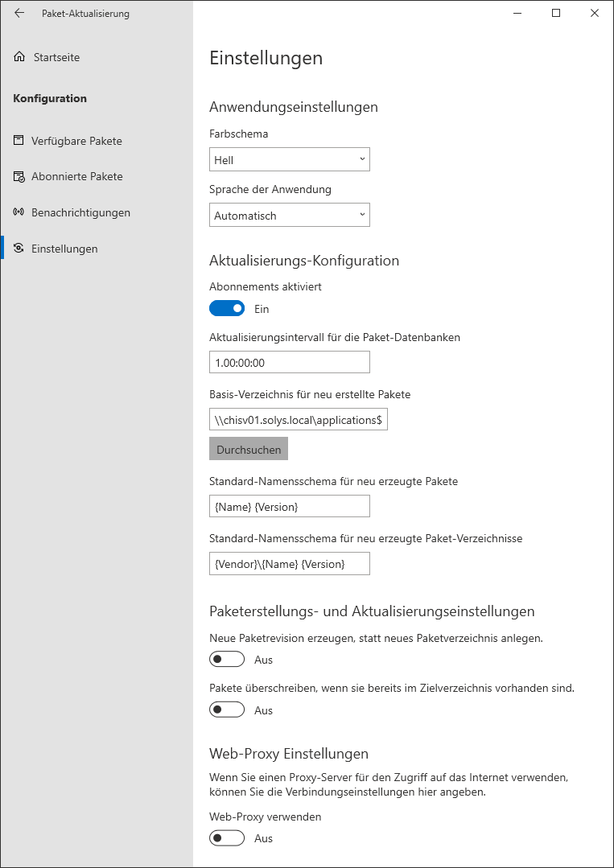614x868 pixels.
Task: Enable Neue Paketrevision erzeugen toggle
Action: coord(227,660)
